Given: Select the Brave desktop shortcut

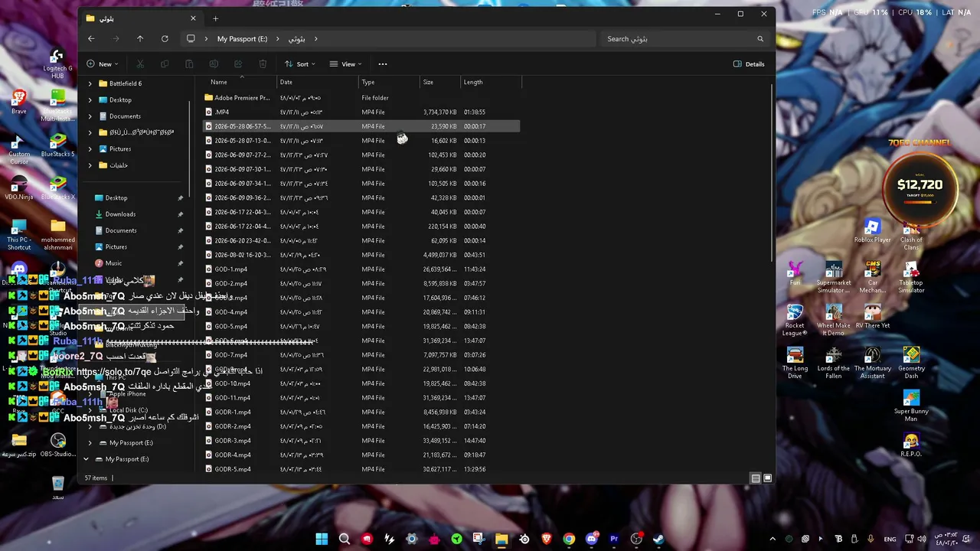Looking at the screenshot, I should click(19, 103).
